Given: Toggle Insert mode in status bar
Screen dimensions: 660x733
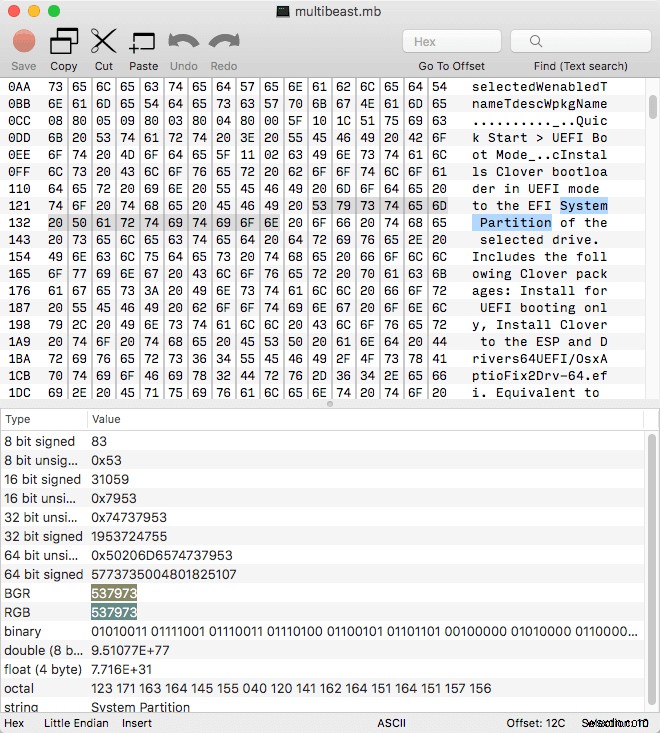Looking at the screenshot, I should (x=136, y=723).
